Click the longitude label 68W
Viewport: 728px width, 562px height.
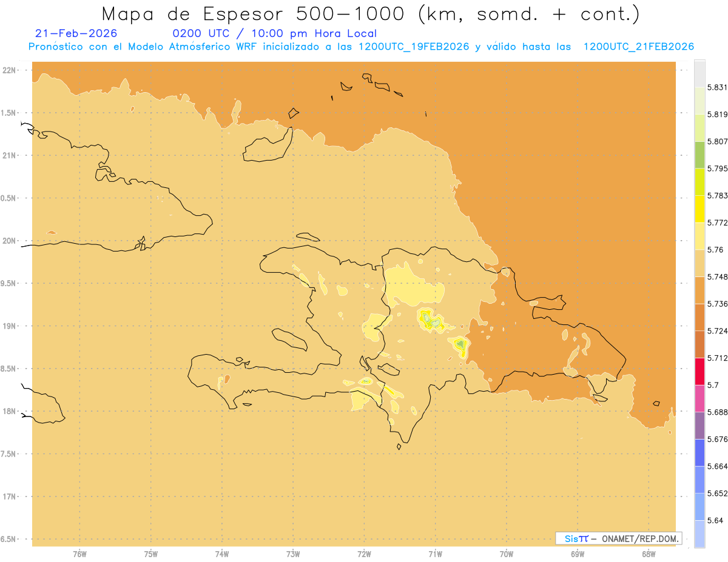click(649, 554)
